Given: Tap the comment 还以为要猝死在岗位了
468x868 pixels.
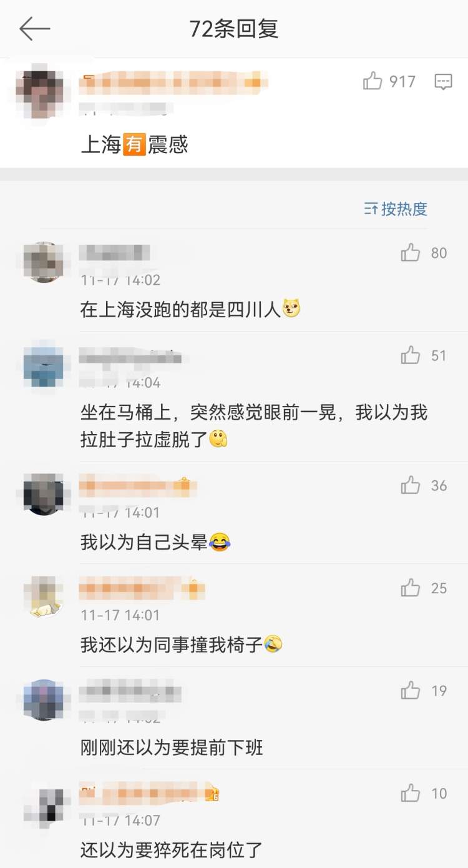Looking at the screenshot, I should [x=172, y=849].
